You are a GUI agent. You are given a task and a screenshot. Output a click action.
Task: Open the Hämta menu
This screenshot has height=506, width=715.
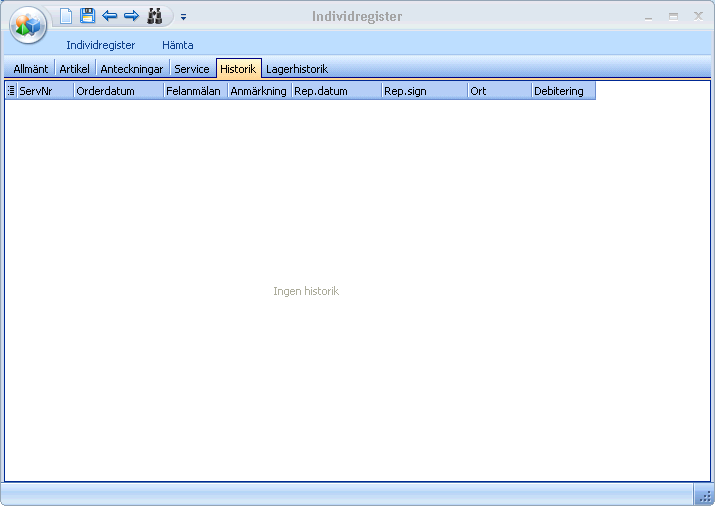tap(178, 45)
